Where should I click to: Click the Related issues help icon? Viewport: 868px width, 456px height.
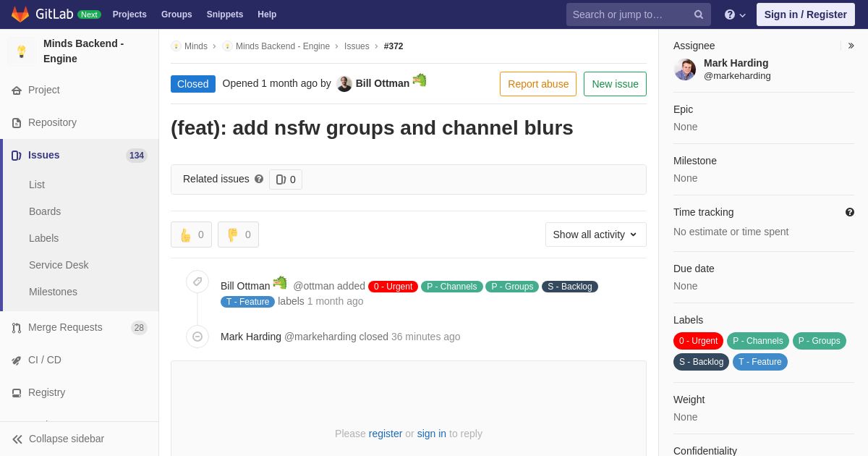coord(259,179)
